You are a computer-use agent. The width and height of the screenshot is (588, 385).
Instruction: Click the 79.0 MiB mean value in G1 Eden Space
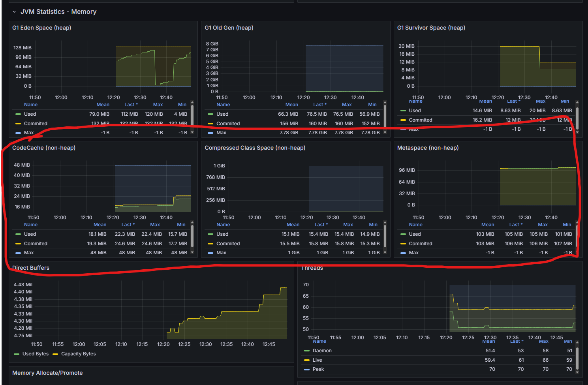point(99,114)
